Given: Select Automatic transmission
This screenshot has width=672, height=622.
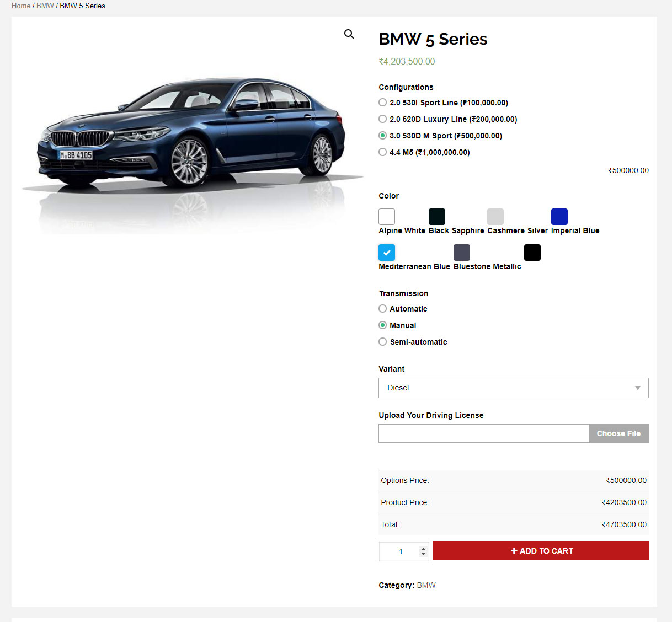Looking at the screenshot, I should coord(382,309).
